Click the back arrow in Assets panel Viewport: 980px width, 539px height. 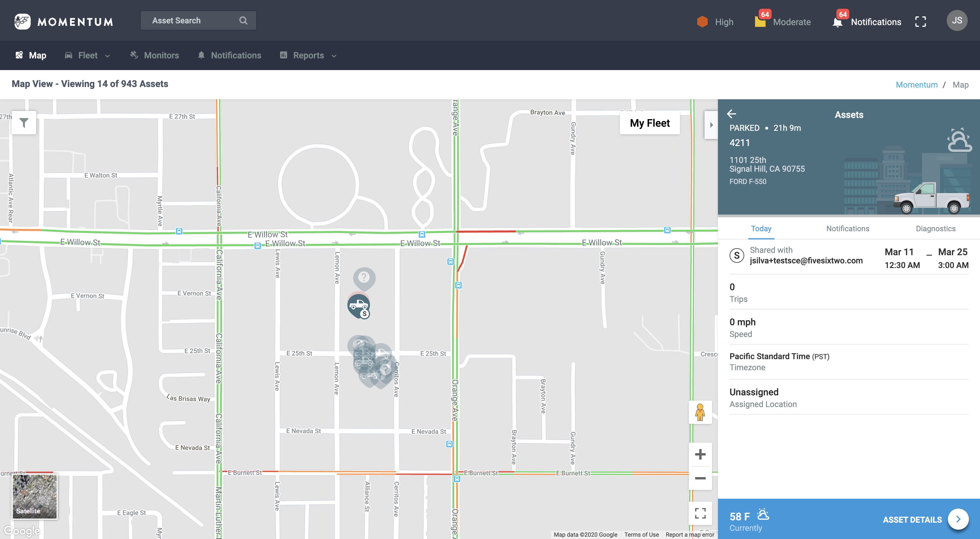(x=731, y=114)
